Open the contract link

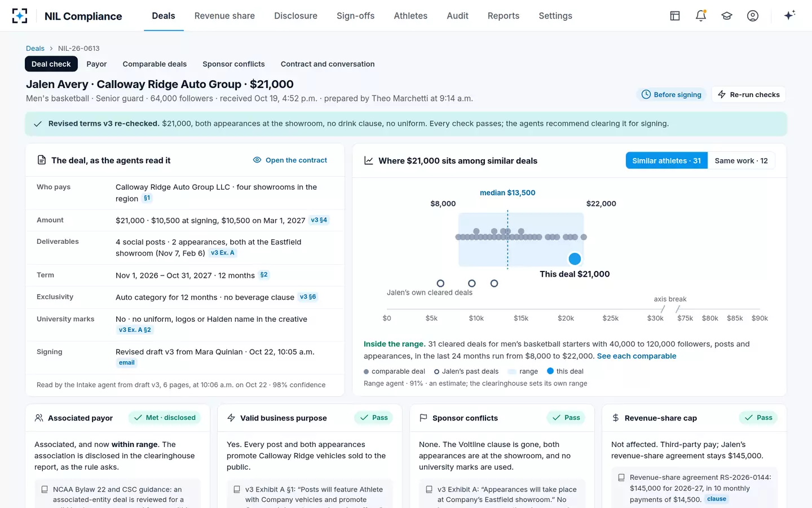[290, 160]
